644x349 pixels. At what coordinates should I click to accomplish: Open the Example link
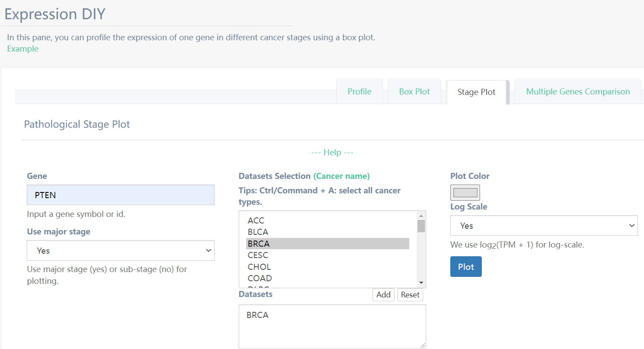[23, 49]
